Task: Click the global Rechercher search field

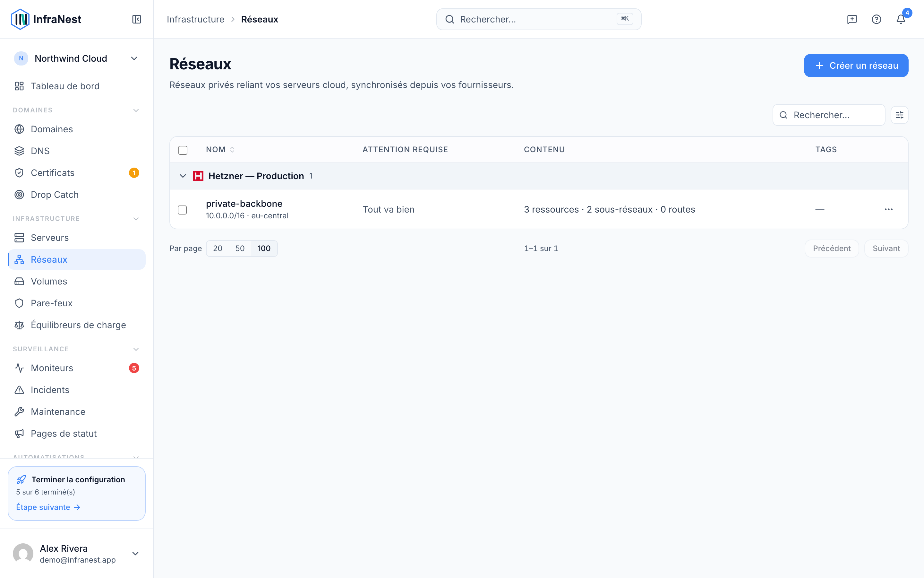Action: (x=539, y=19)
